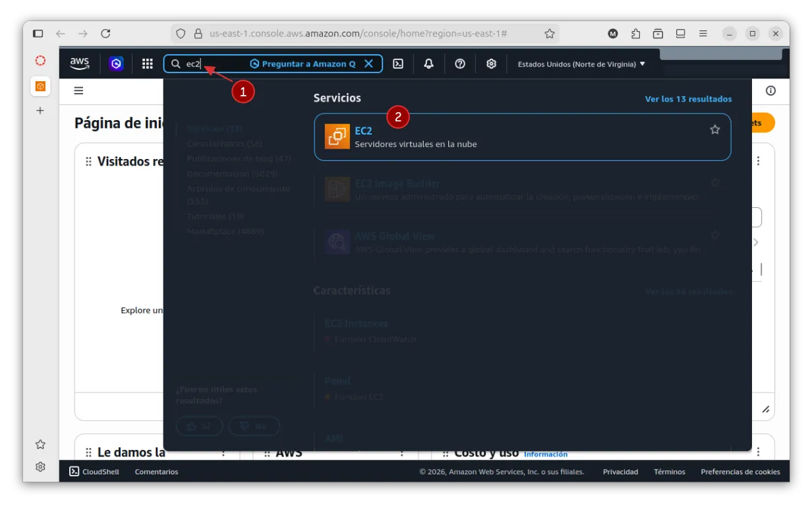Viewport: 812px width, 506px height.
Task: Clear the search with the X icon
Action: pos(368,64)
